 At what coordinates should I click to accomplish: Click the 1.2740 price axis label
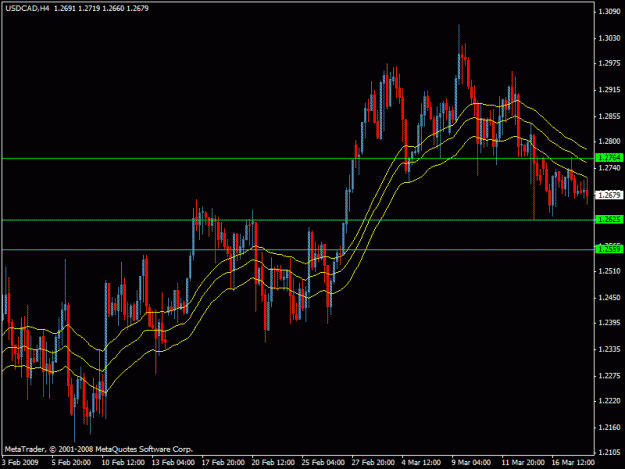[609, 169]
